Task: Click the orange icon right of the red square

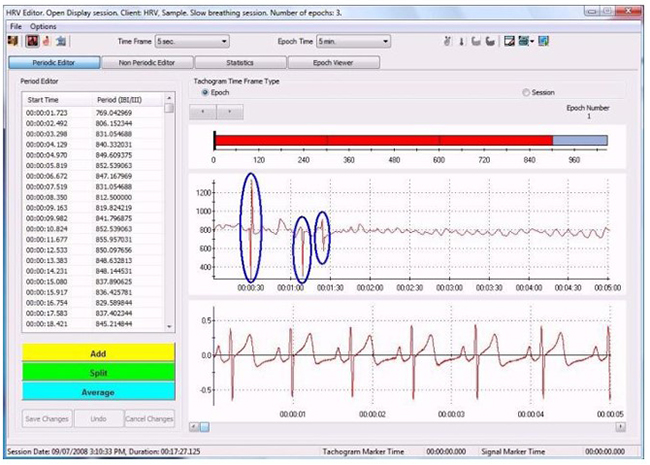Action: 45,42
